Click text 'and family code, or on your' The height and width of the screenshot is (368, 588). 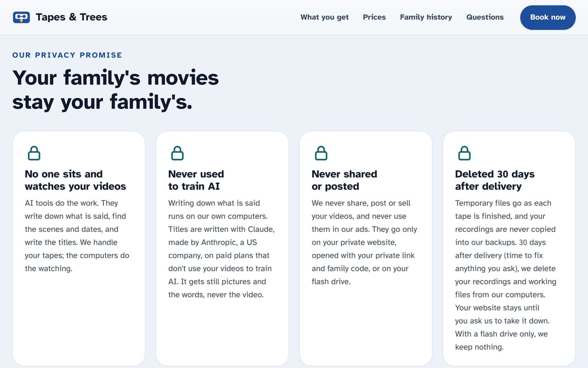[360, 268]
